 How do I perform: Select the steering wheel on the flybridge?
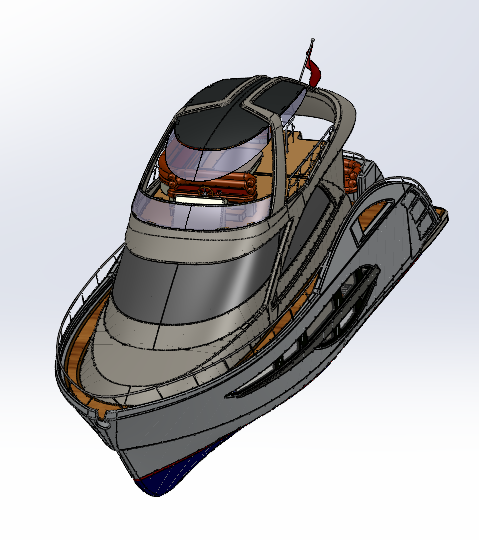pos(206,192)
